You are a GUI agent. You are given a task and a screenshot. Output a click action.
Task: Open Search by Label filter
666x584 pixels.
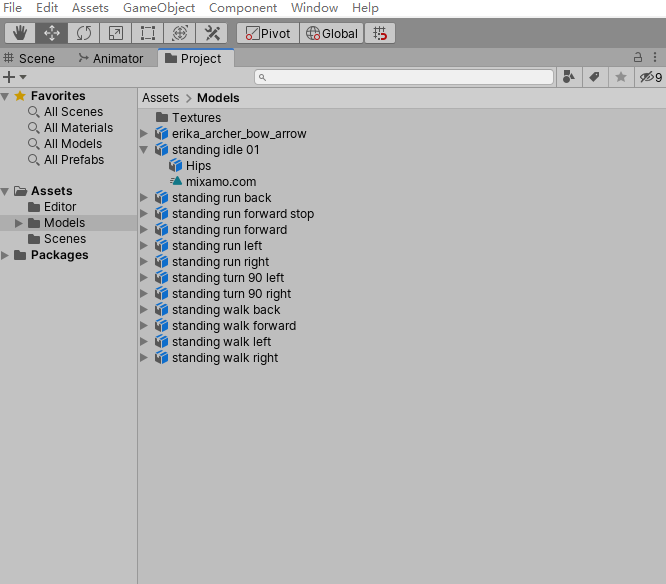tap(595, 77)
